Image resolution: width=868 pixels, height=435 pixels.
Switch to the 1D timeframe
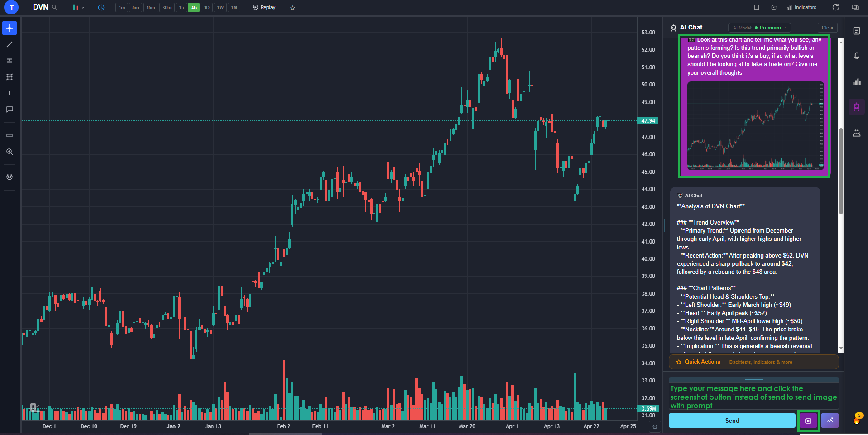pos(207,7)
